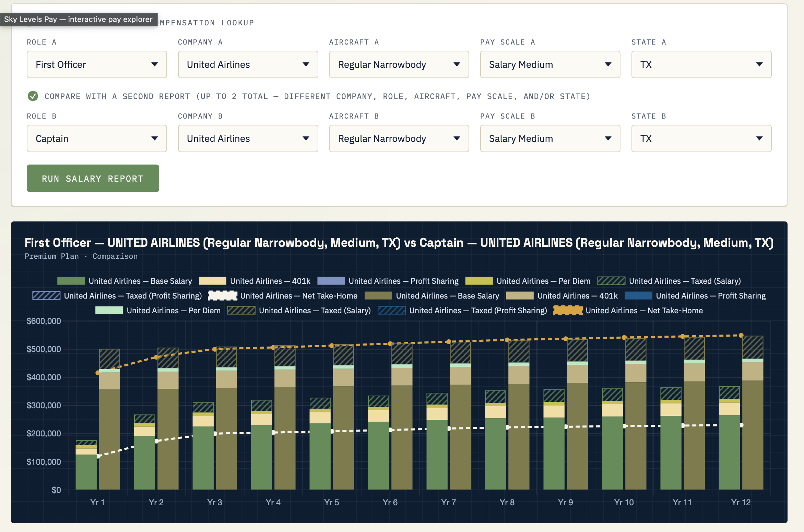This screenshot has width=804, height=532.
Task: Expand the Company B dropdown
Action: [248, 138]
